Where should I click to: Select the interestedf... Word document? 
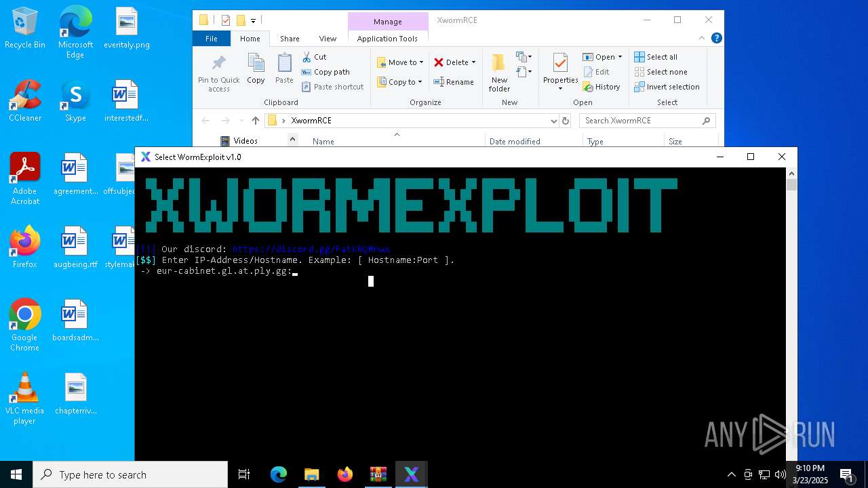(x=126, y=101)
